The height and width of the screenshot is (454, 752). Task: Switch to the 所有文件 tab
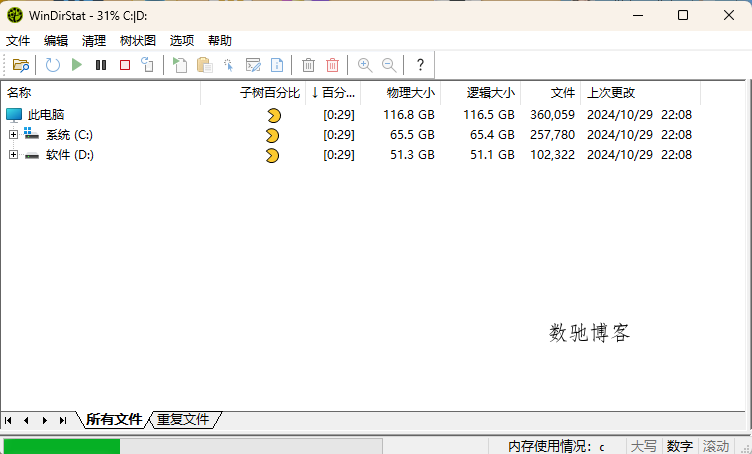tap(114, 419)
